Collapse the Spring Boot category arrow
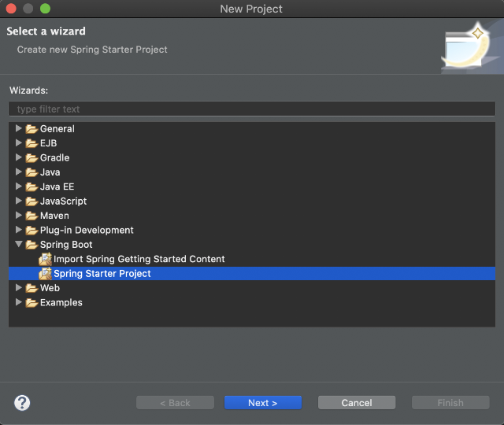The height and width of the screenshot is (425, 504). point(19,244)
